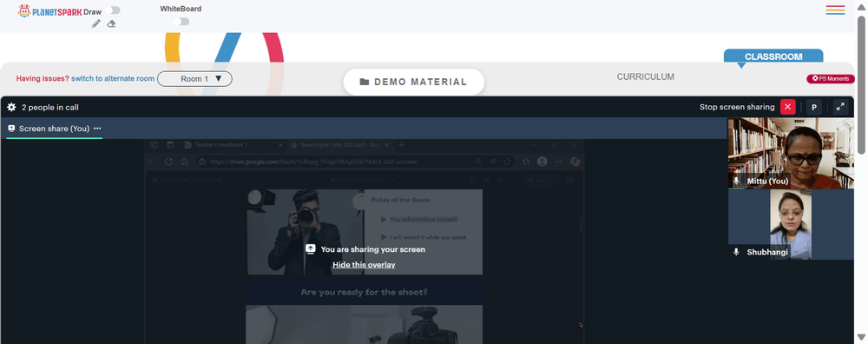Select Shubhangi's video thumbnail
Image resolution: width=868 pixels, height=344 pixels.
click(791, 224)
